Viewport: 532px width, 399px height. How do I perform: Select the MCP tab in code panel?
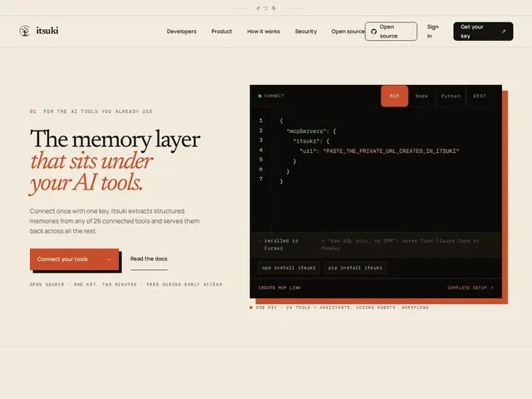[x=394, y=96]
